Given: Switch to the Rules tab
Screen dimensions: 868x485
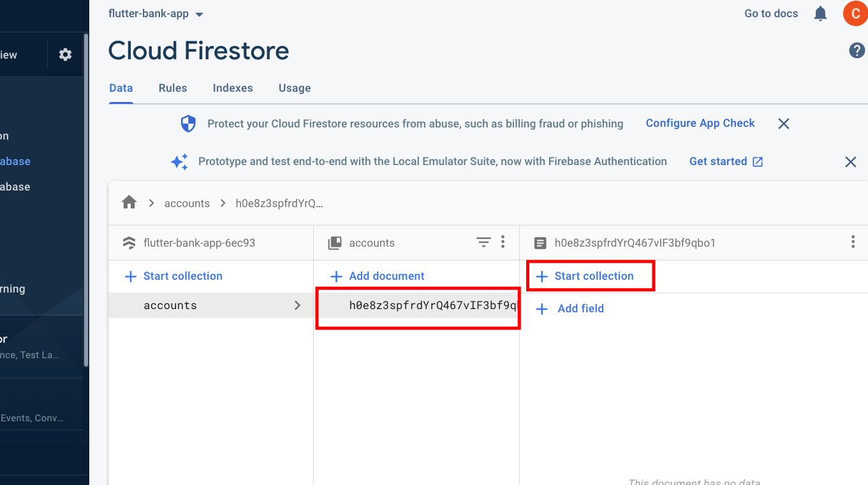Looking at the screenshot, I should click(x=173, y=89).
